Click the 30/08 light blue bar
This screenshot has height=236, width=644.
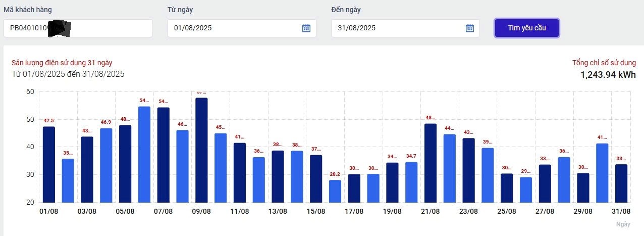[x=602, y=173]
